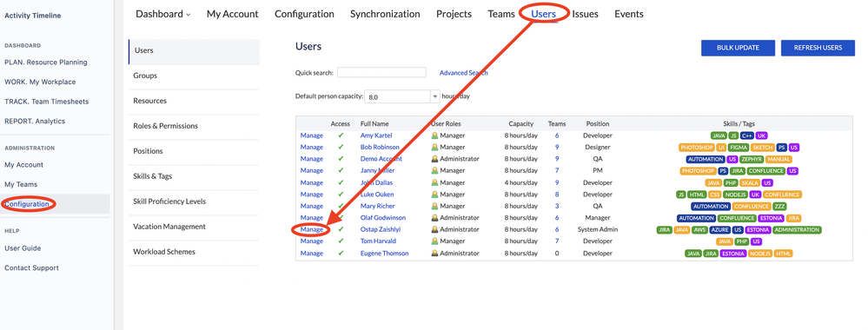The height and width of the screenshot is (330, 868).
Task: Click the AZURE tag in Ostap Zaishlyi's row
Action: click(x=719, y=230)
